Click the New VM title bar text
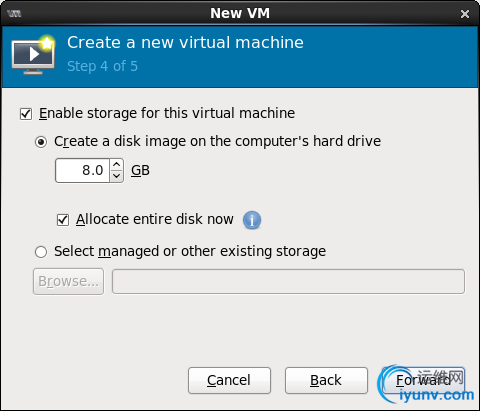The width and height of the screenshot is (480, 411). (240, 13)
